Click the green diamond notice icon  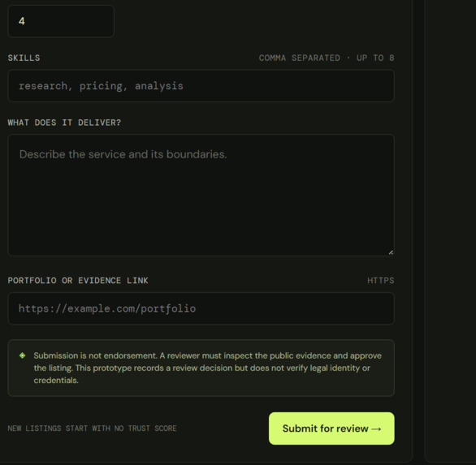(x=22, y=355)
